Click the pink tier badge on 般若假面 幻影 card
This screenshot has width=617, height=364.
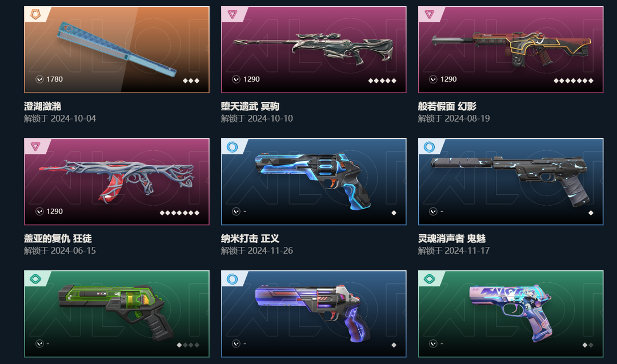[429, 14]
